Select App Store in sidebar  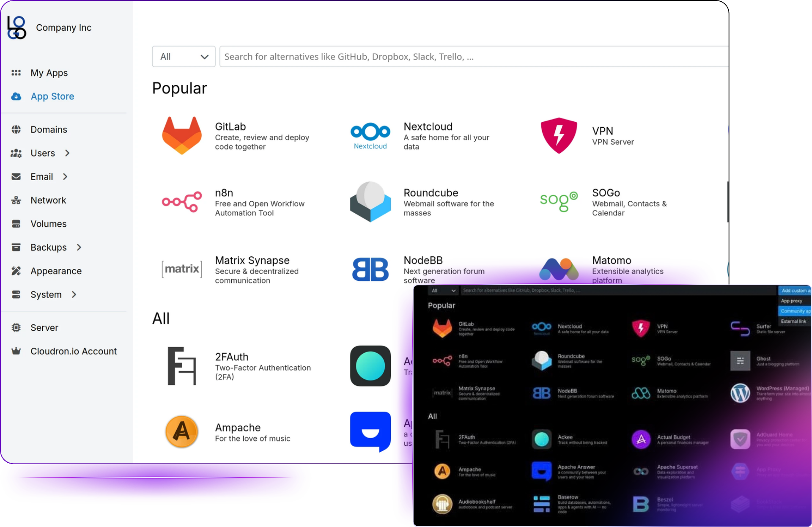[52, 96]
